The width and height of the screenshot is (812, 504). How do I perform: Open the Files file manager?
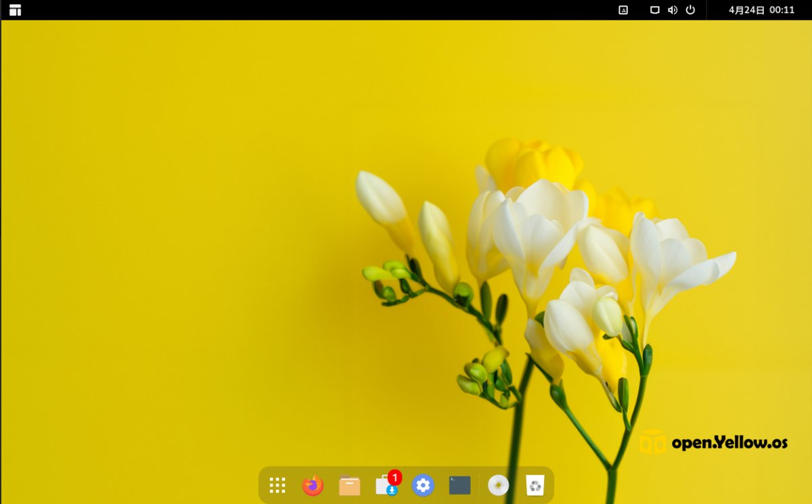[x=349, y=485]
